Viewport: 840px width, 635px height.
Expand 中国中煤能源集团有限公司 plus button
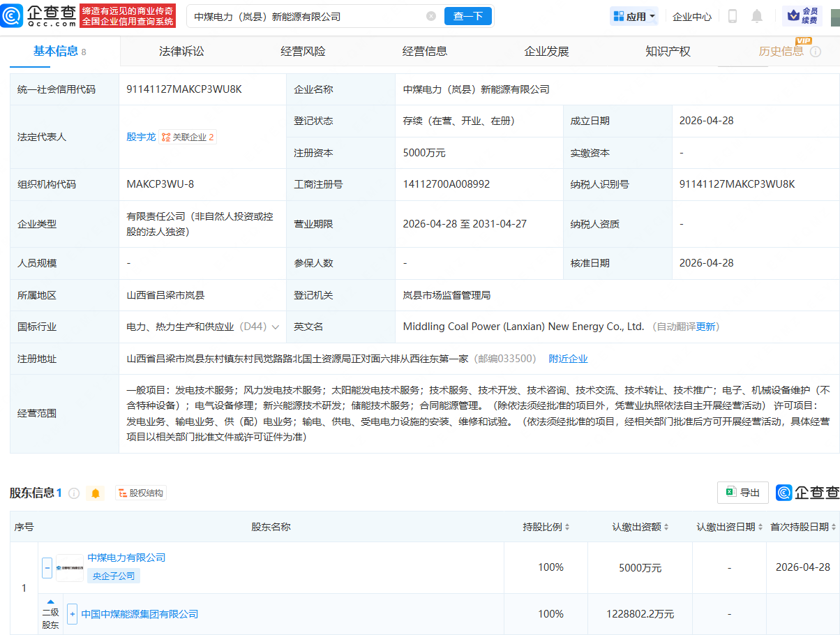72,614
